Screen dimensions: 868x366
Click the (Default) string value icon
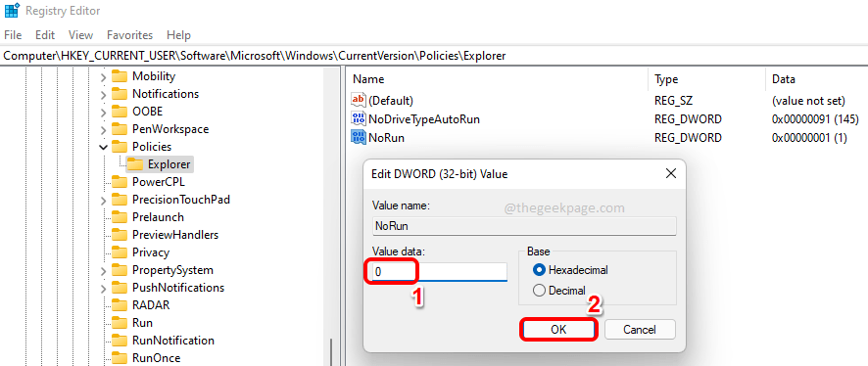click(359, 101)
